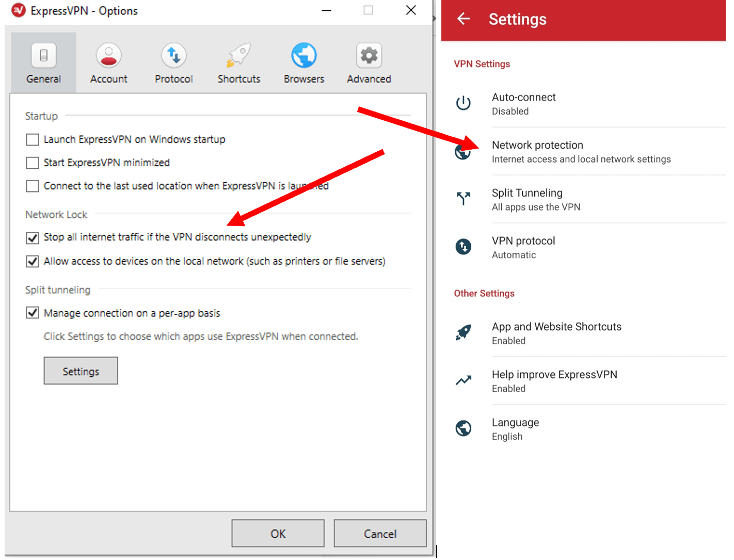
Task: Click the Account person icon
Action: point(108,55)
